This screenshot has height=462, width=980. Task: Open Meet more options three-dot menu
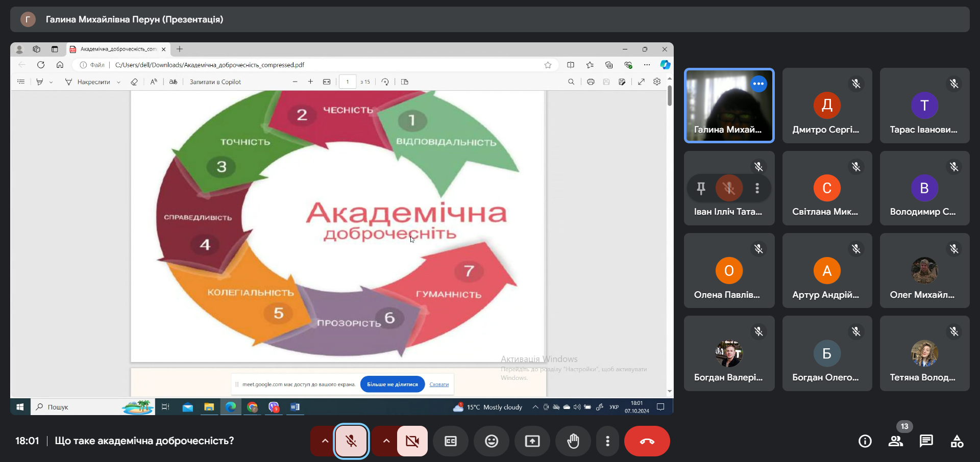click(x=607, y=441)
